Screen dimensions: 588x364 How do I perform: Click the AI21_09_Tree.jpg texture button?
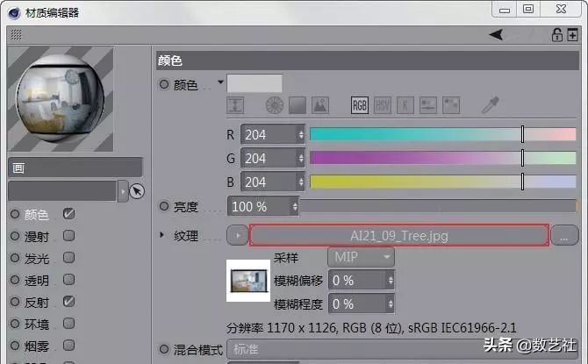pos(399,235)
